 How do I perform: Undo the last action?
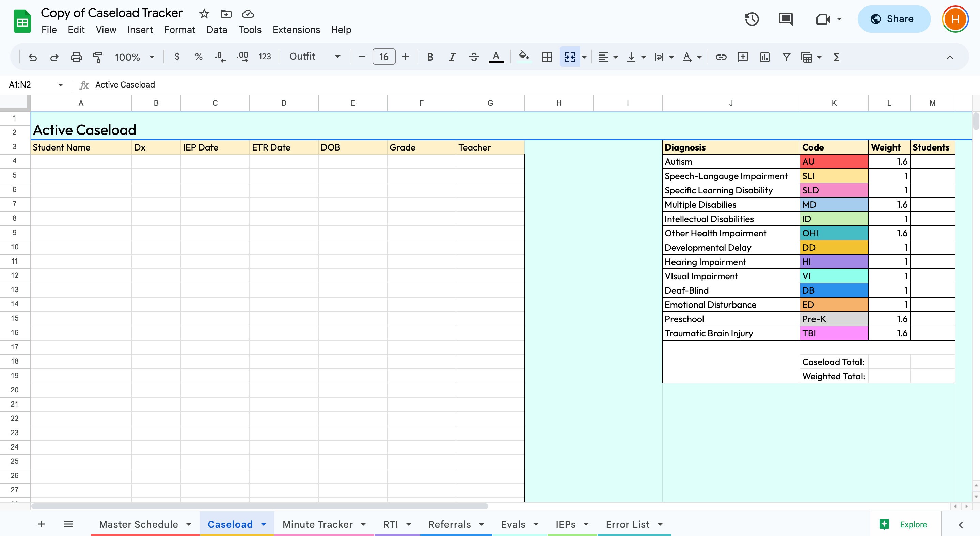click(33, 57)
